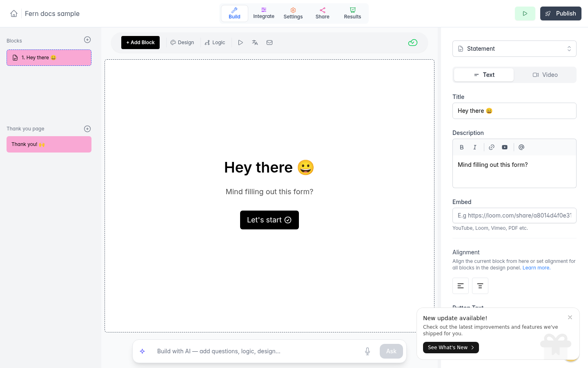This screenshot has height=368, width=588.
Task: Switch statement mode to Video
Action: click(x=545, y=75)
